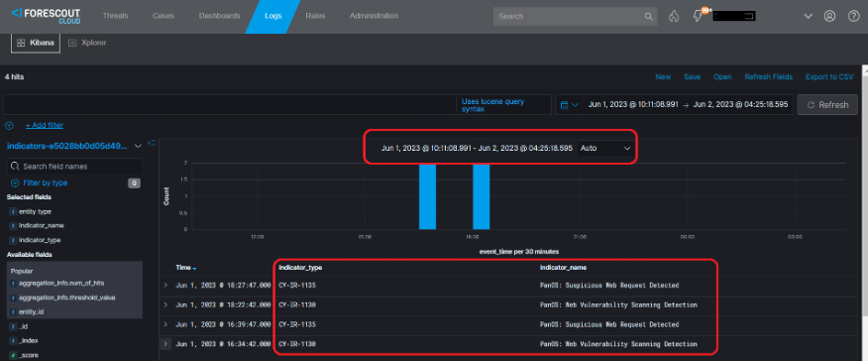Click the Search field names input
Viewport: 868px width, 361px height.
pyautogui.click(x=74, y=166)
